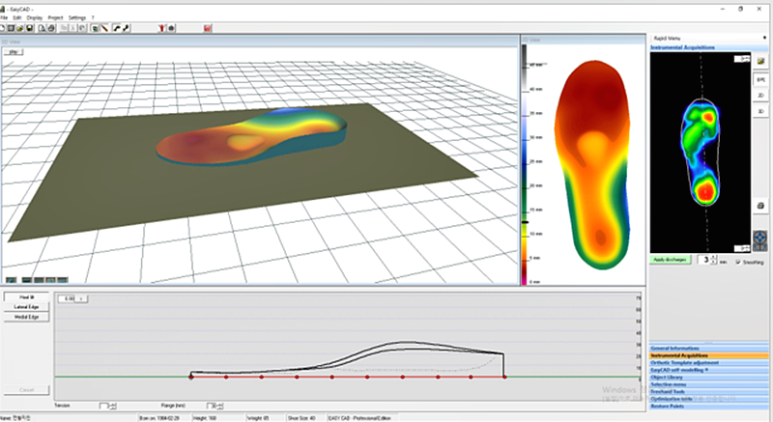Viewport: 773px width, 422px height.
Task: Click the discharge millimeter value stepper arrows
Action: [x=714, y=259]
